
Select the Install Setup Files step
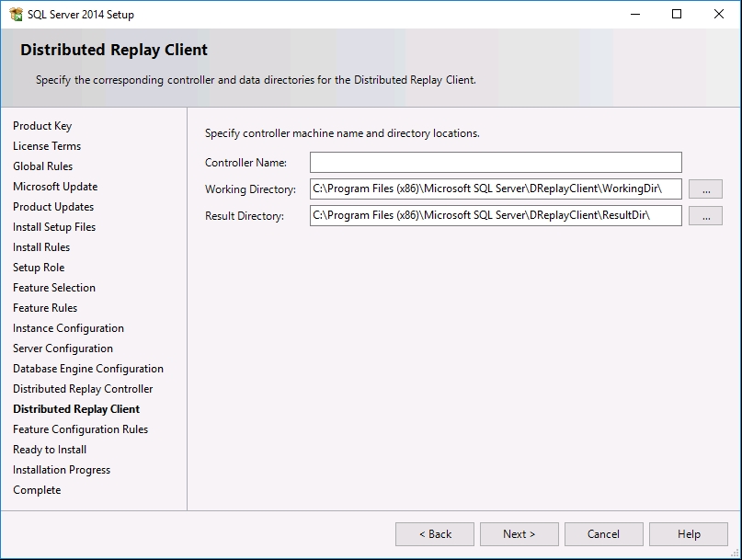click(54, 227)
